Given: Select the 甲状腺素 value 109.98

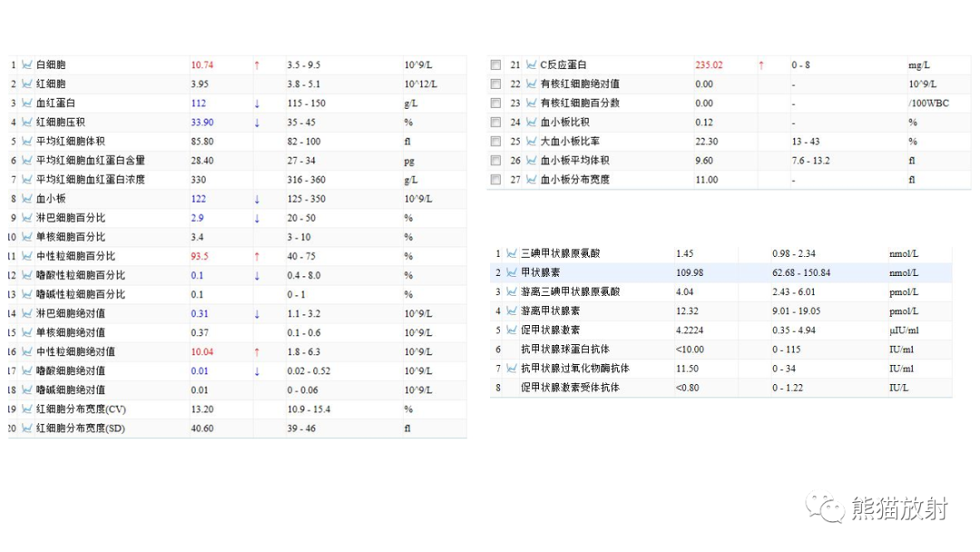Looking at the screenshot, I should click(x=690, y=272).
